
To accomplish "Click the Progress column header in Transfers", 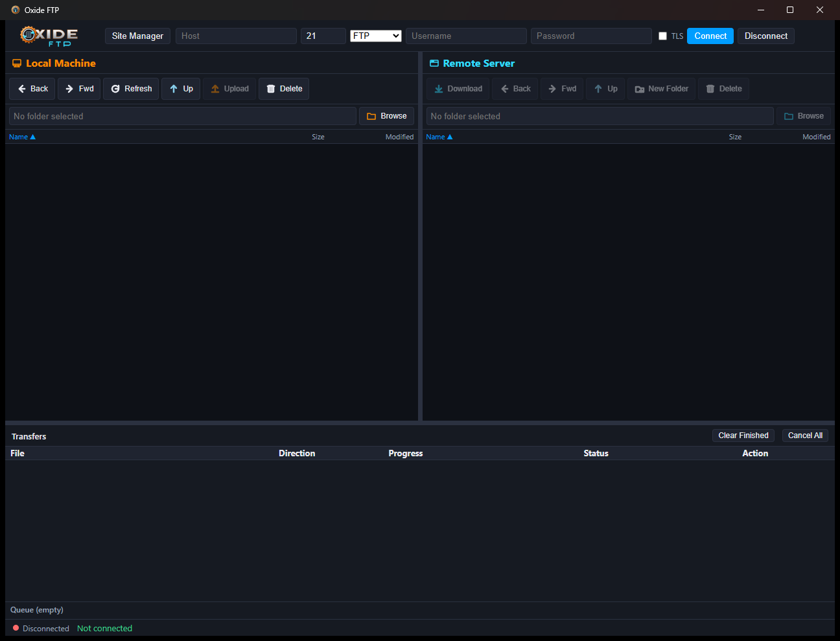I will [x=406, y=453].
